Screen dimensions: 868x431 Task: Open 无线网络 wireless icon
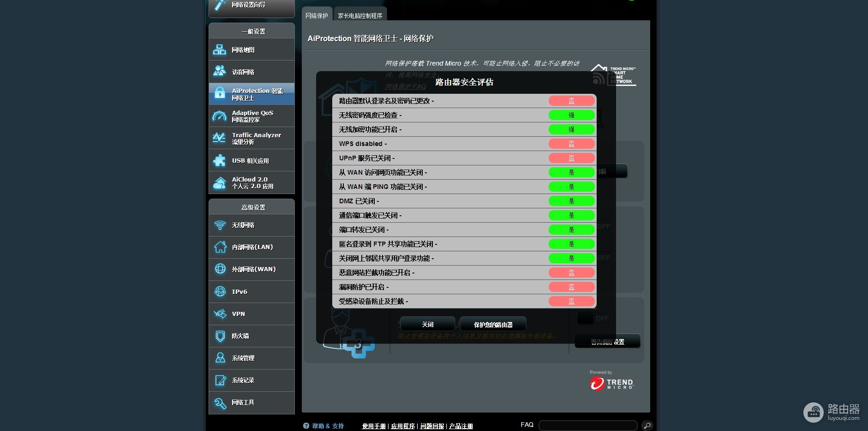pos(220,225)
